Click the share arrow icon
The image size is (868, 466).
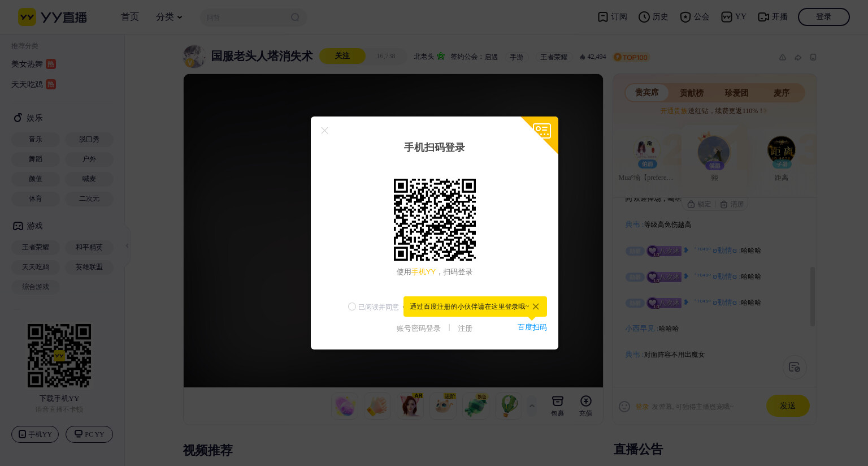click(x=798, y=57)
